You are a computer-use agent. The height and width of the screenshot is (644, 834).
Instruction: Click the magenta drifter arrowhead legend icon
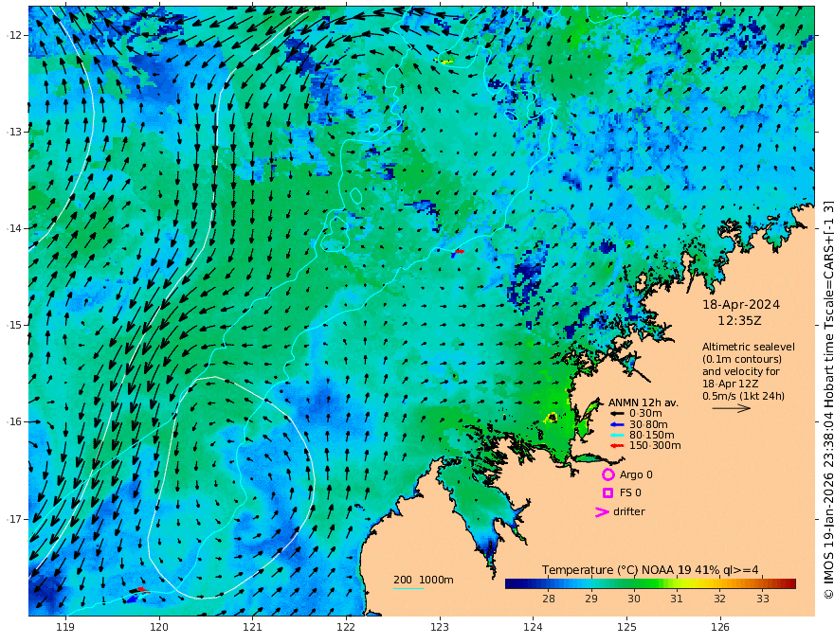point(602,511)
